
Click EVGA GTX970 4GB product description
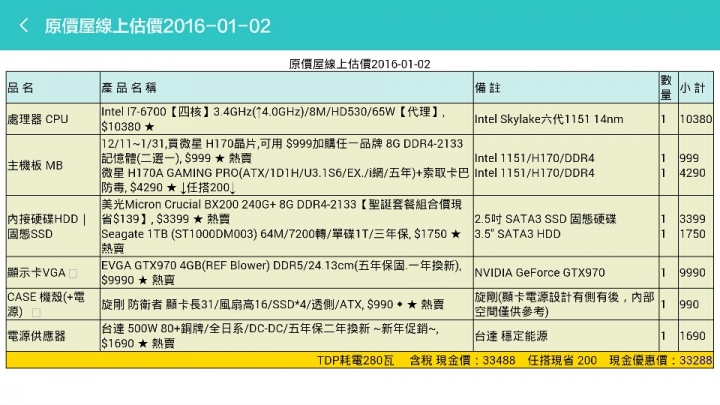pos(281,273)
